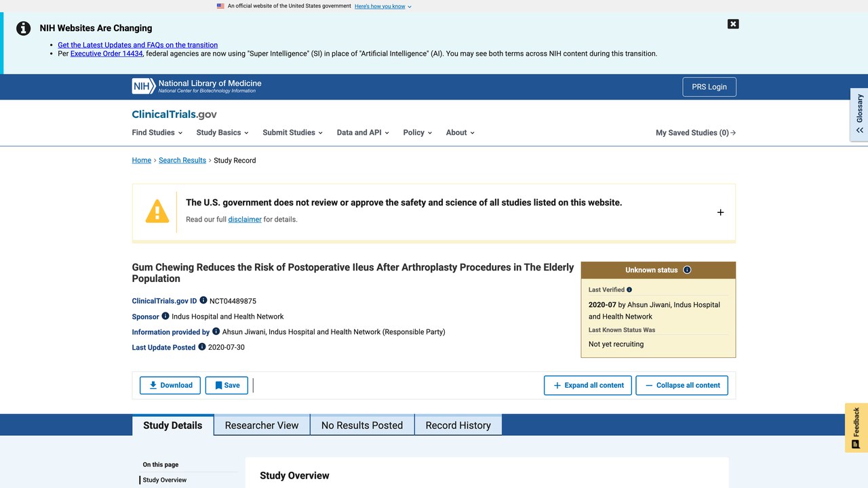Click the ClinicalTrials.gov site logo
The image size is (868, 488).
point(174,115)
